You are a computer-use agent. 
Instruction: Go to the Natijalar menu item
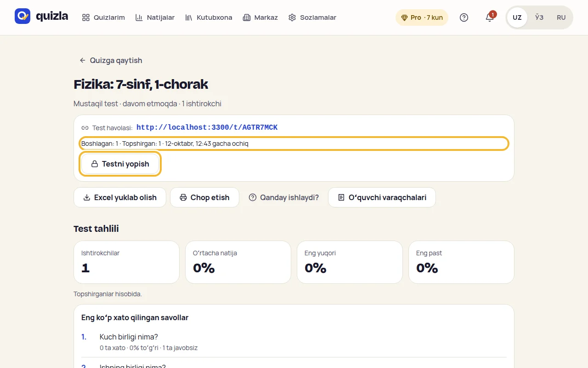point(155,17)
